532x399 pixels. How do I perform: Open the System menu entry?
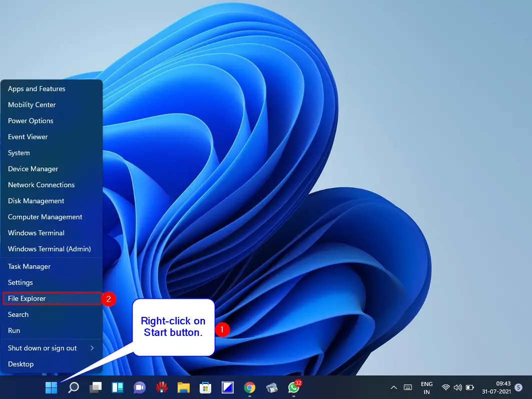[52, 153]
